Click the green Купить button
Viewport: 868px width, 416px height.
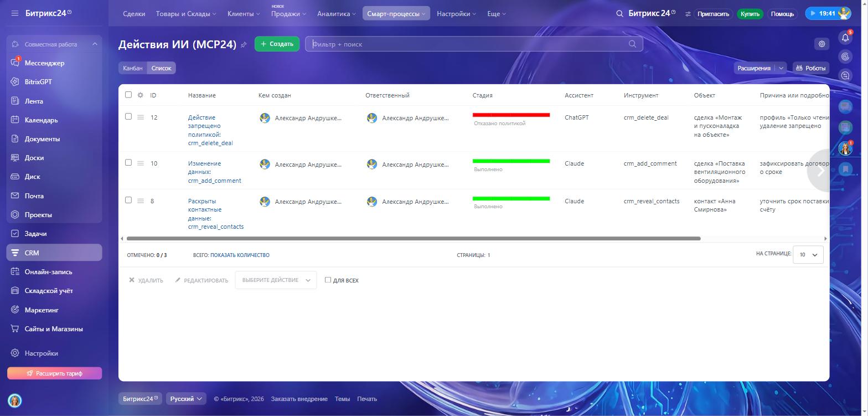pos(750,14)
